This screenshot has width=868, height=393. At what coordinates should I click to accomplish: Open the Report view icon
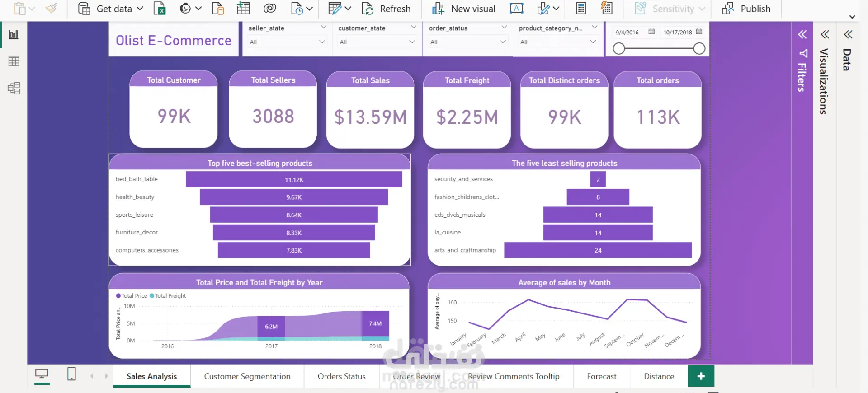(14, 35)
